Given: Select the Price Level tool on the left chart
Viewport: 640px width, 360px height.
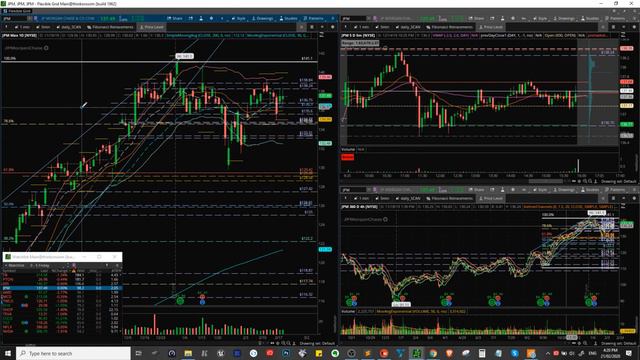Looking at the screenshot, I should (151, 27).
